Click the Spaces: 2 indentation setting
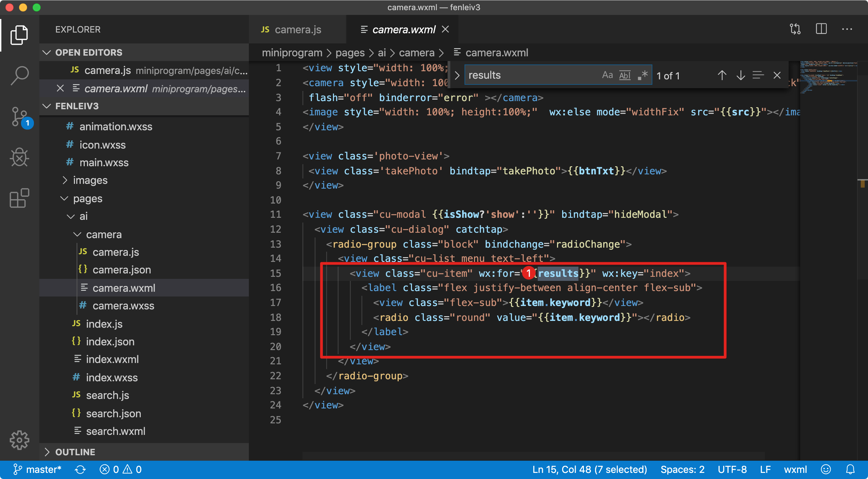This screenshot has height=479, width=868. pyautogui.click(x=682, y=470)
